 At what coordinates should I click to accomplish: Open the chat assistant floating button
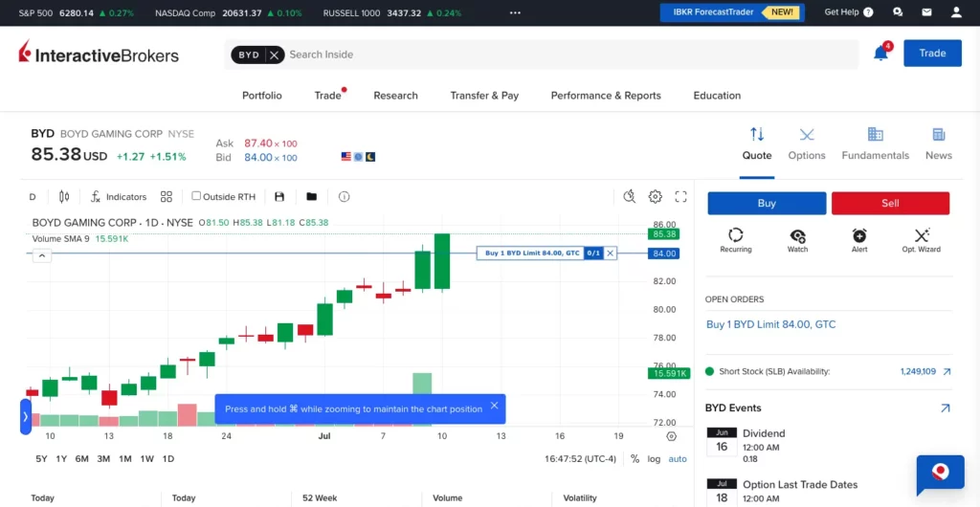(941, 475)
